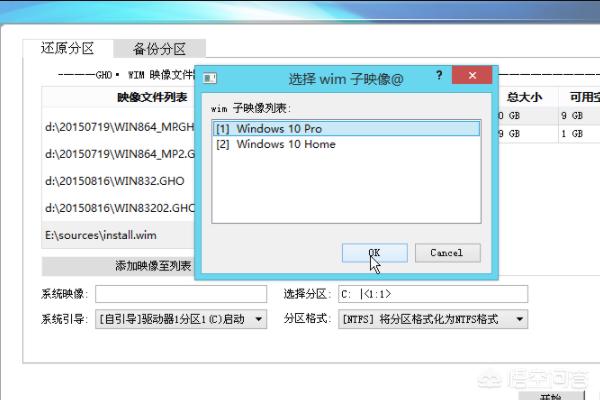Expand the 系统引导 dropdown arrow
Screen dimensions: 600x400
(259, 319)
